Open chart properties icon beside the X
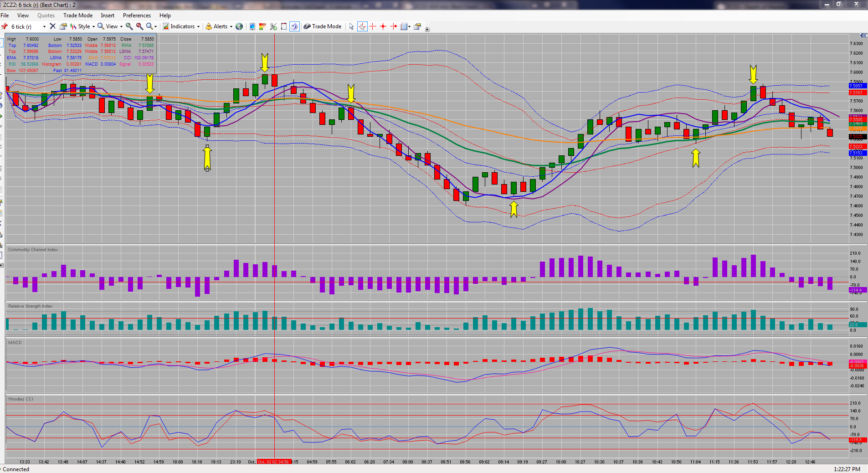 point(63,26)
